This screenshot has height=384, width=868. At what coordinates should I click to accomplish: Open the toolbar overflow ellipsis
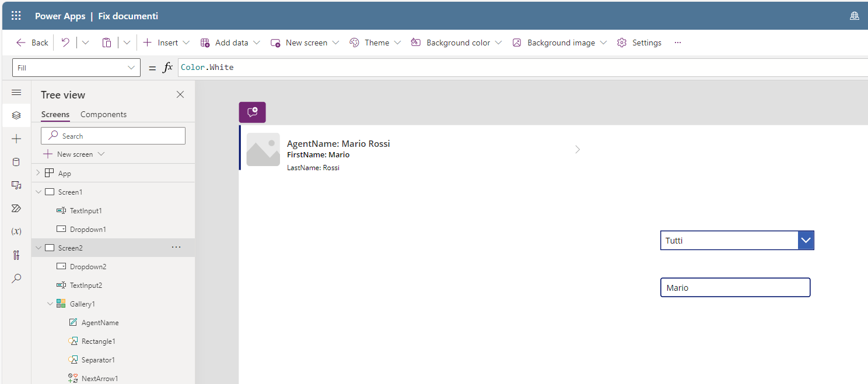(x=678, y=43)
